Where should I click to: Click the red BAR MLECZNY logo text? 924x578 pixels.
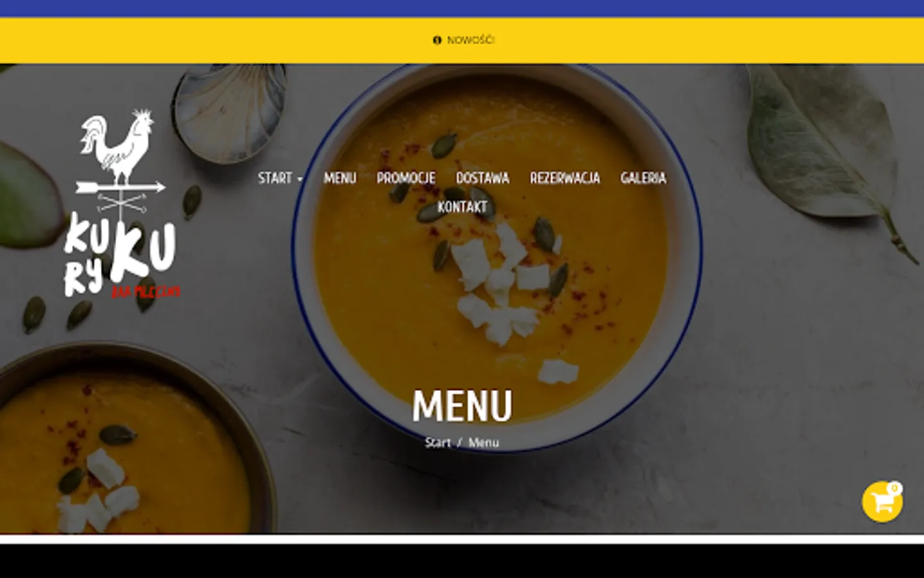[146, 292]
